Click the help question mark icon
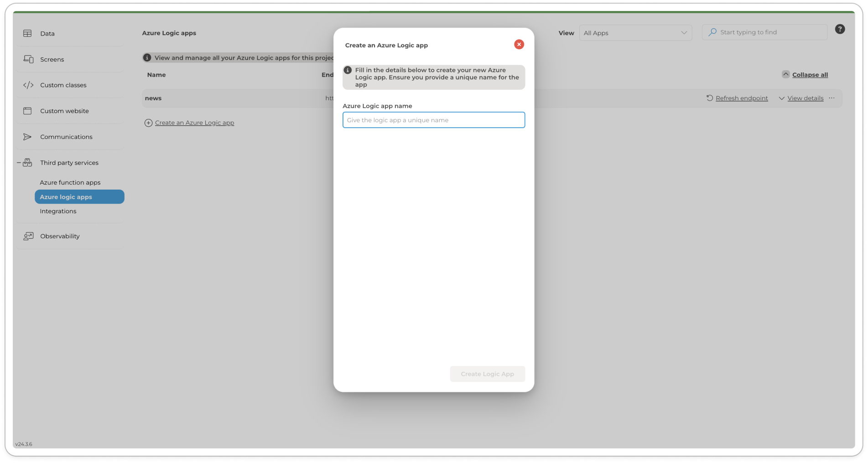Screen dimensions: 868x463 pos(840,29)
